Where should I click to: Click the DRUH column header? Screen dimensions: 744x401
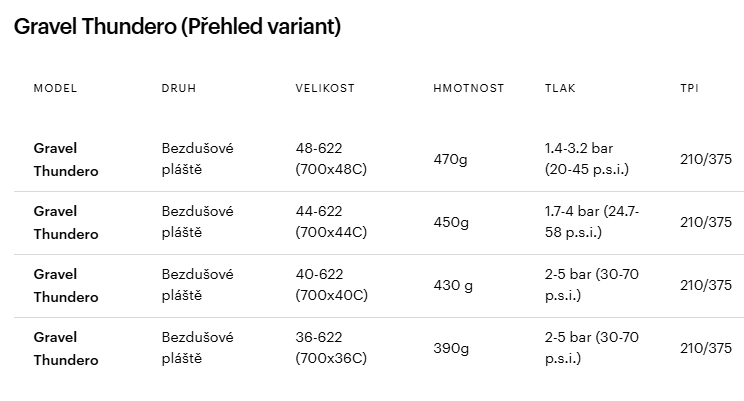point(179,88)
